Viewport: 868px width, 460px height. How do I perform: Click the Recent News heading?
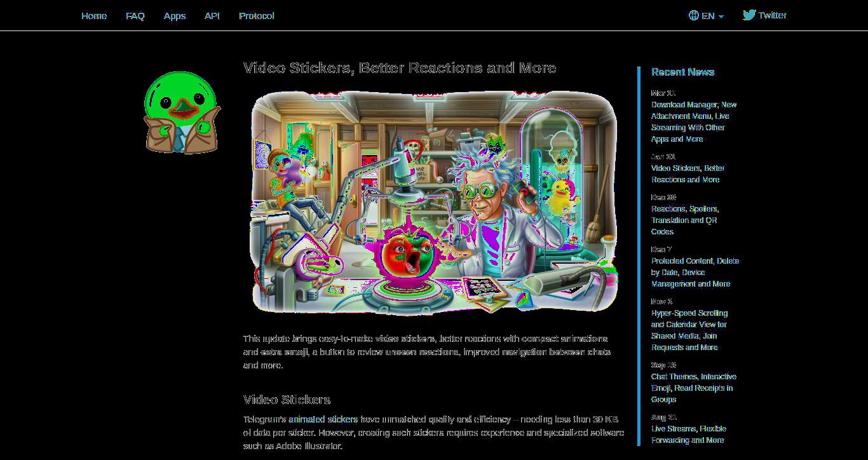(x=682, y=72)
